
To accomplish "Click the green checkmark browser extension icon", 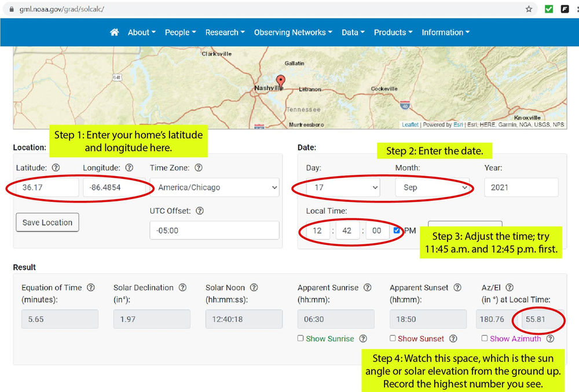I will pyautogui.click(x=549, y=9).
